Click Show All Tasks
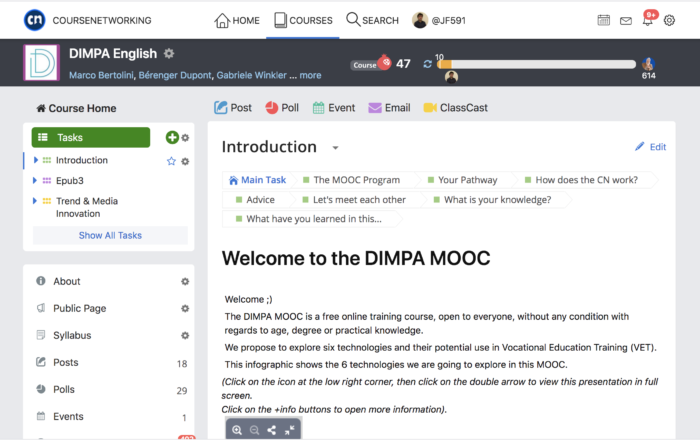This screenshot has width=700, height=441. pos(110,235)
